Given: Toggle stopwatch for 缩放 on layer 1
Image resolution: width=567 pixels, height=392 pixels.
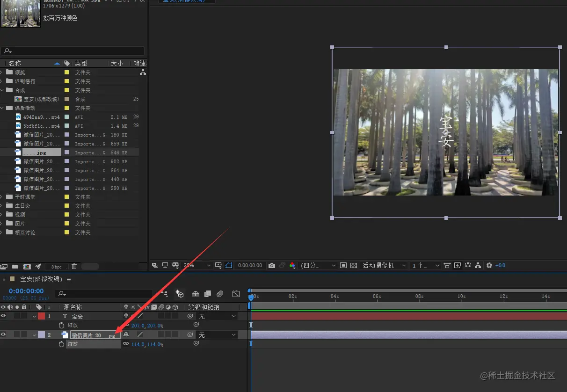Looking at the screenshot, I should [x=62, y=325].
